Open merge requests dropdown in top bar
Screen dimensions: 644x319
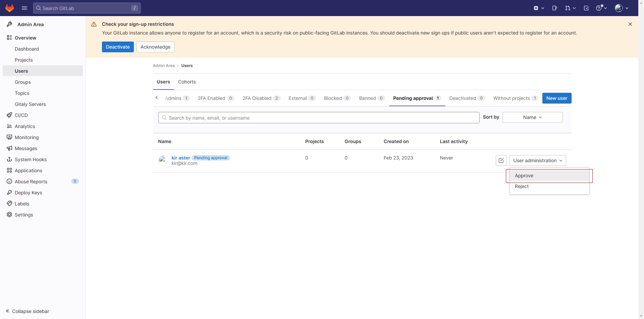point(570,8)
